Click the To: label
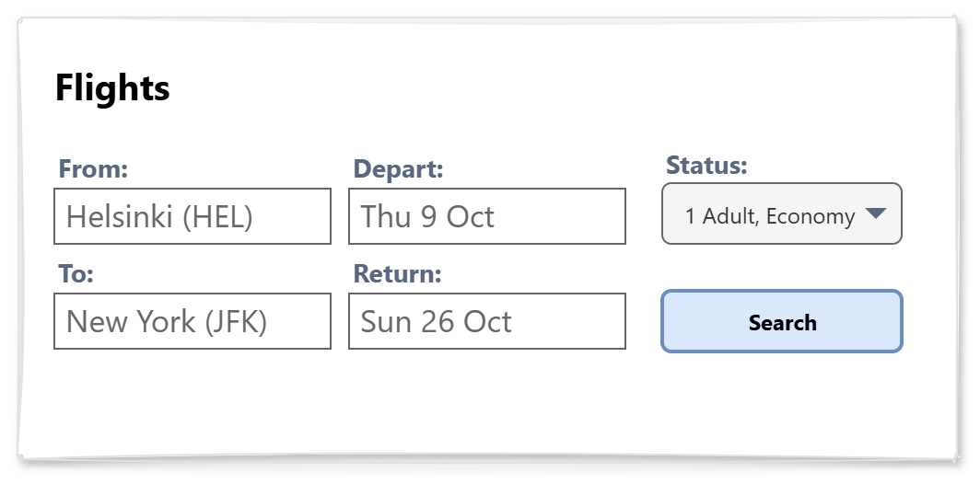 click(x=76, y=274)
